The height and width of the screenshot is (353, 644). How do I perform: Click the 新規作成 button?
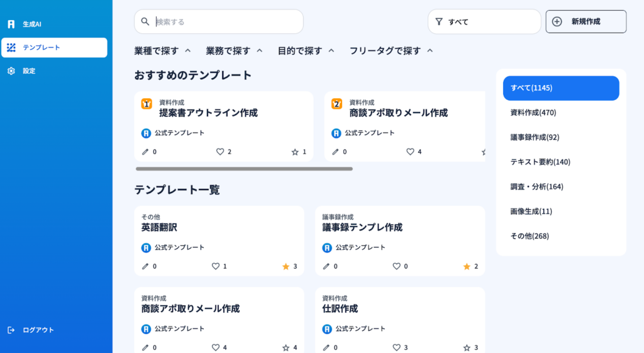pyautogui.click(x=586, y=21)
